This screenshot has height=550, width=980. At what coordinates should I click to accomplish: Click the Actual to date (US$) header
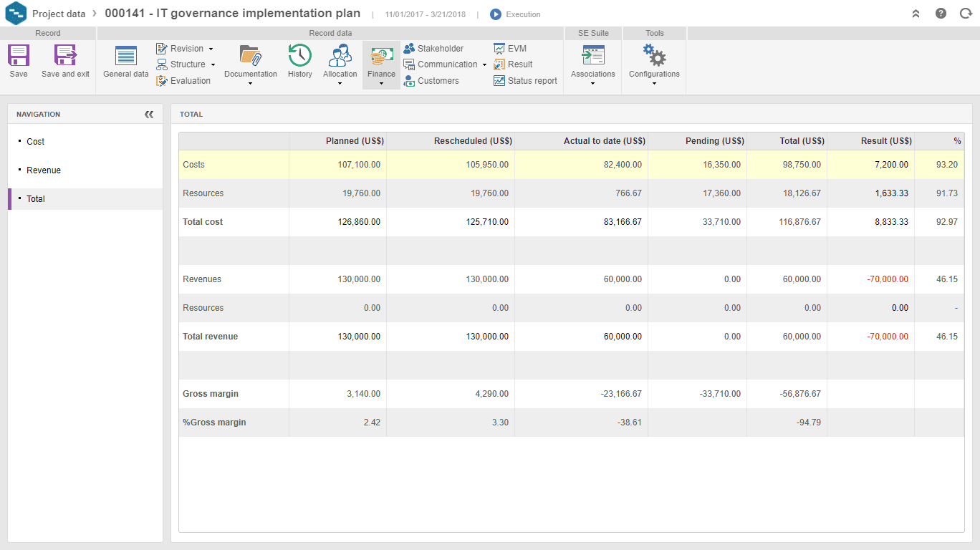point(582,141)
